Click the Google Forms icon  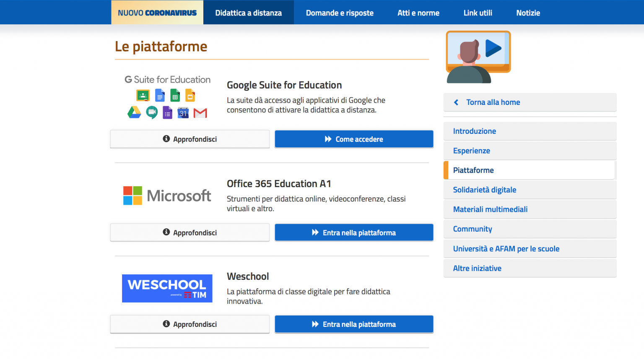[167, 112]
